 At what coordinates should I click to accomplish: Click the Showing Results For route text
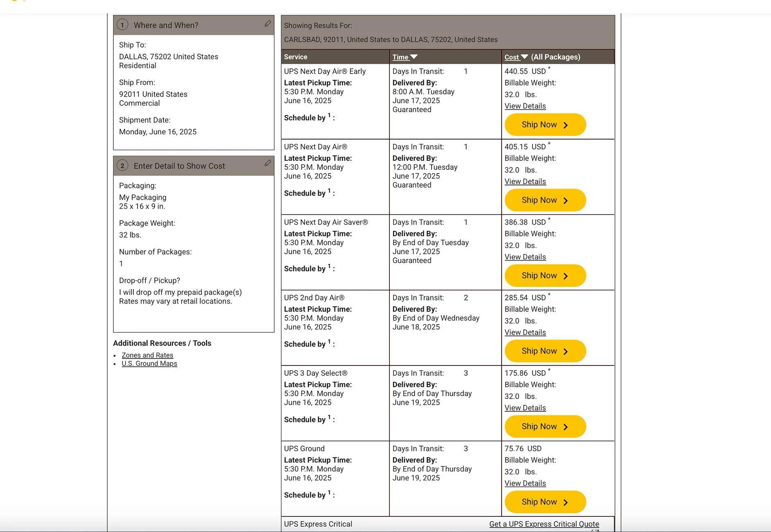point(391,40)
